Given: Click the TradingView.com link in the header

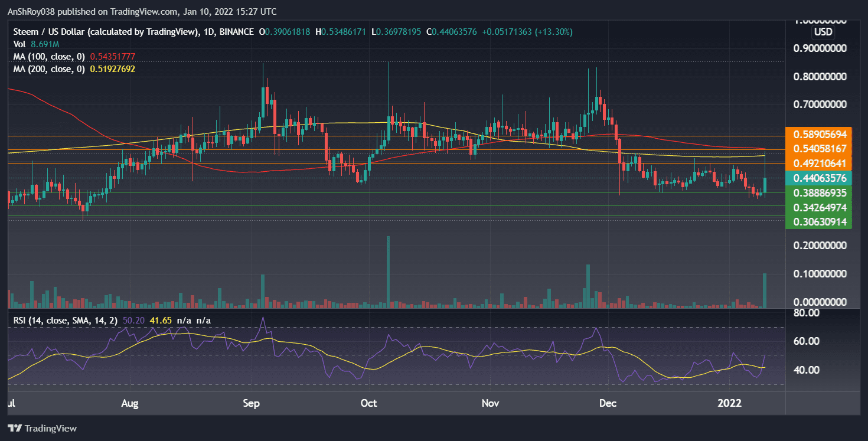Looking at the screenshot, I should coord(141,11).
